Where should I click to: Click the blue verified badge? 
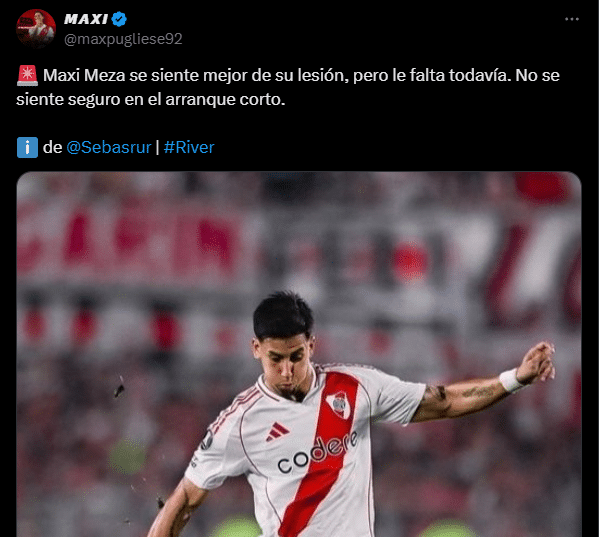point(119,19)
